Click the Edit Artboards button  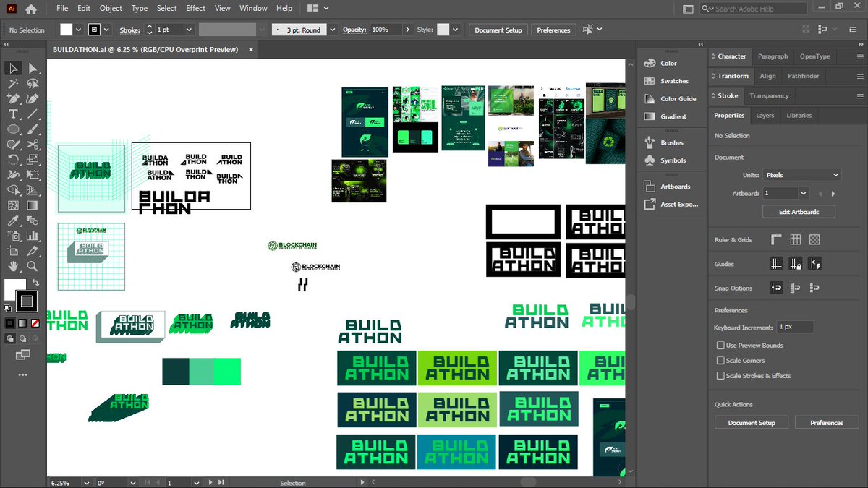(x=799, y=212)
